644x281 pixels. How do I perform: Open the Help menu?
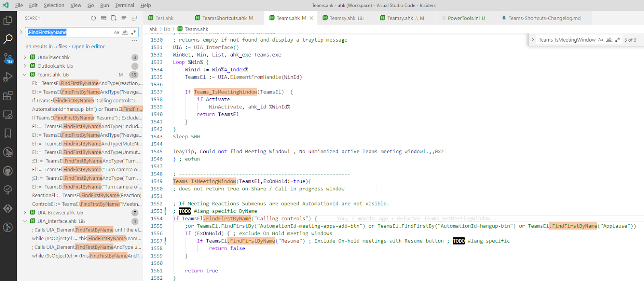pos(146,5)
